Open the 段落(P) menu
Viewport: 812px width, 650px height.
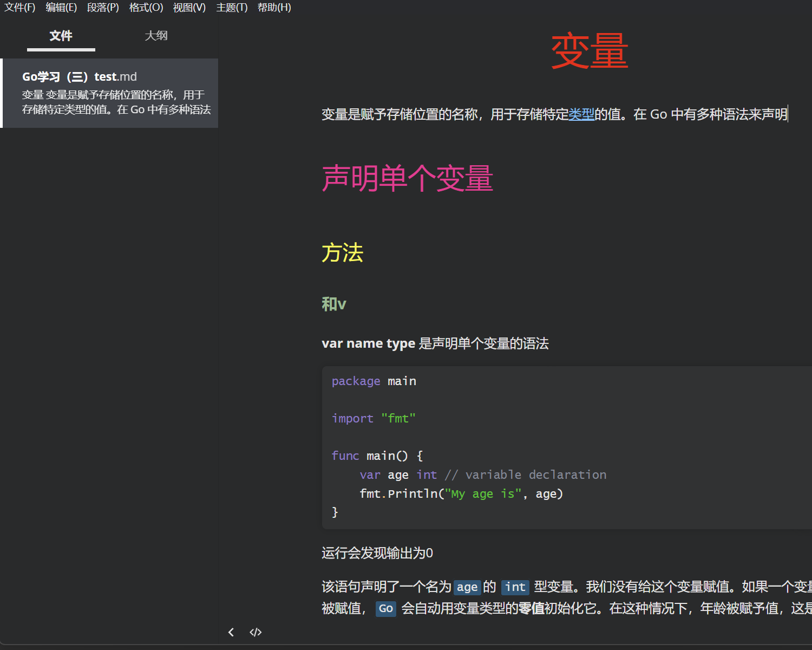tap(103, 8)
